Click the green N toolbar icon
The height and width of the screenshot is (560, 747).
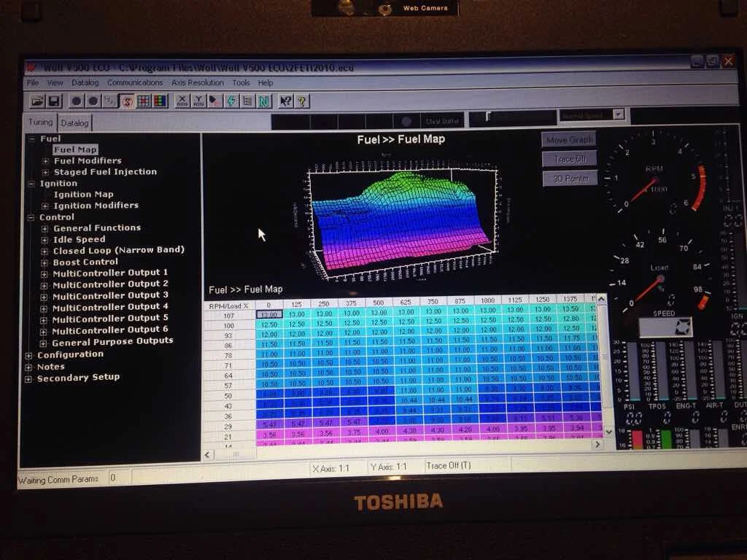[264, 101]
